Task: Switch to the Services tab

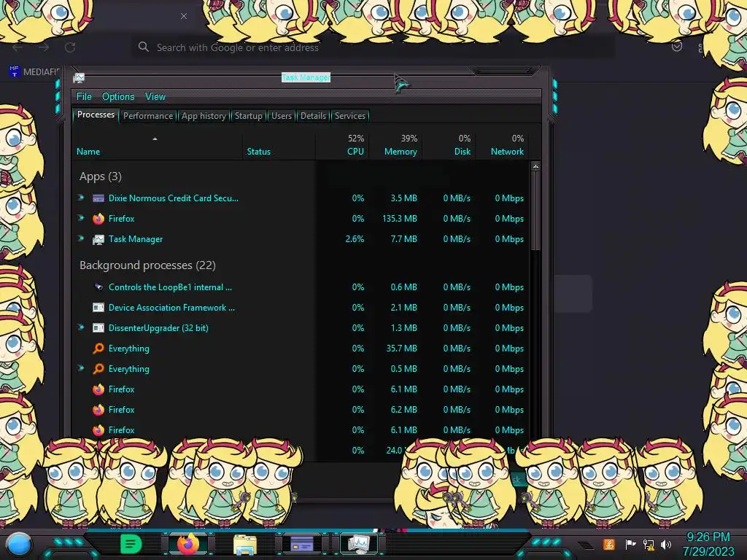Action: pyautogui.click(x=350, y=116)
